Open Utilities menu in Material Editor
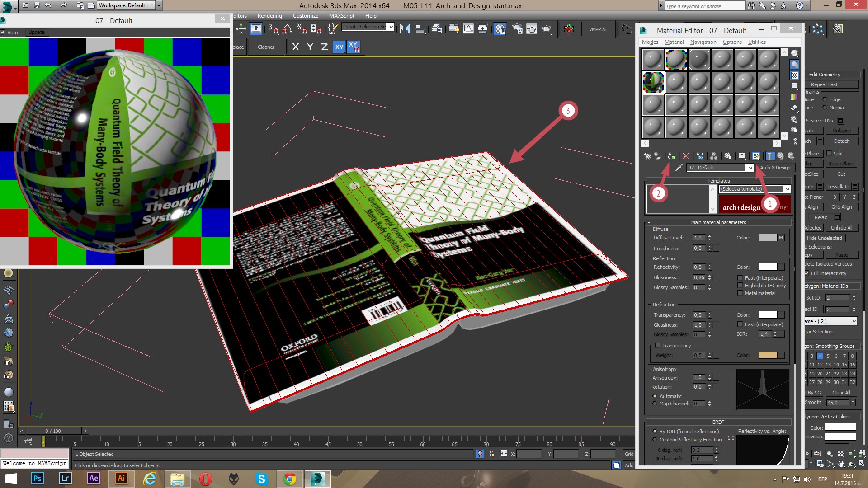868x488 pixels. point(757,42)
